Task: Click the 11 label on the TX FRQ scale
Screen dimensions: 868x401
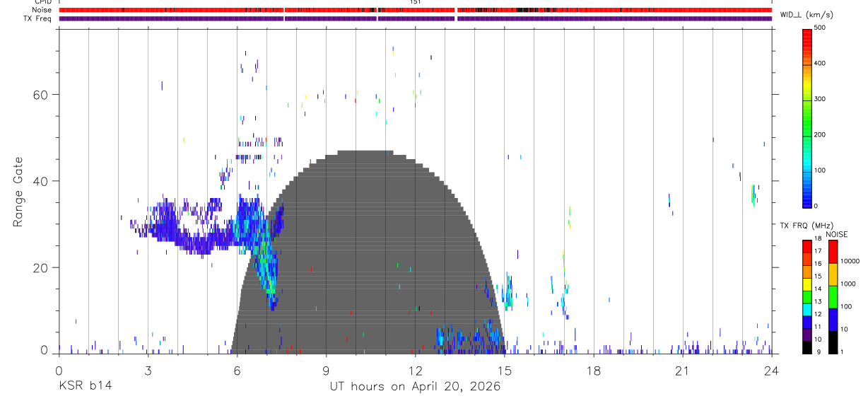Action: [819, 327]
